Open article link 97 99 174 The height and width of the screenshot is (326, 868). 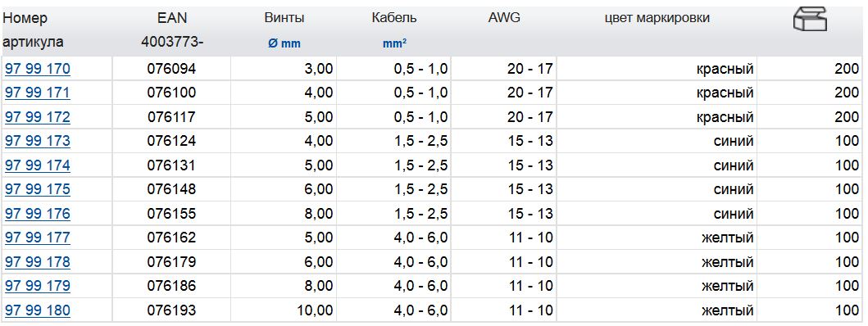coord(38,165)
